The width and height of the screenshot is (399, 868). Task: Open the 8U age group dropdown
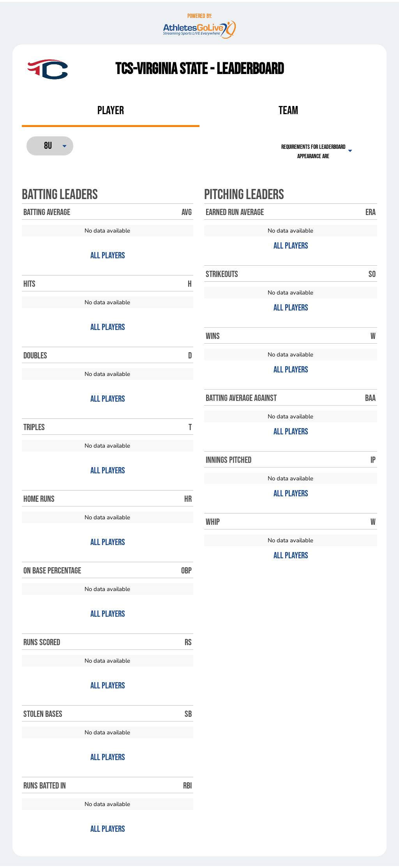coord(50,146)
